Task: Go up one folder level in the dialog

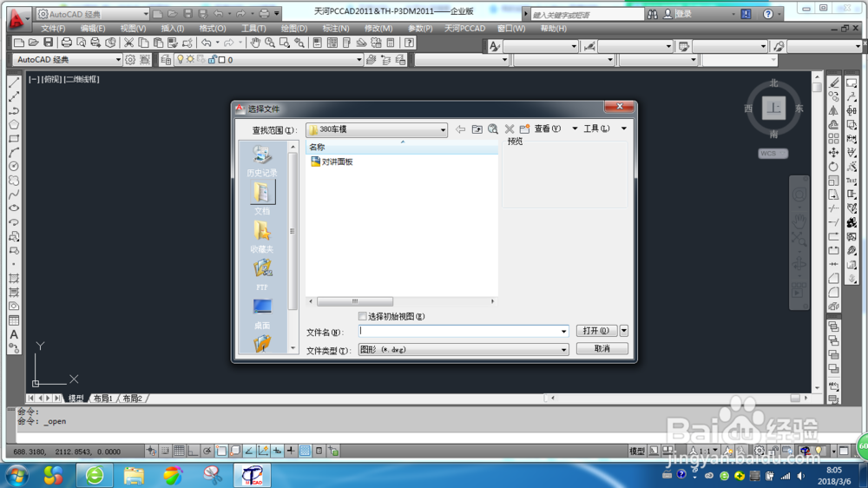Action: (477, 129)
